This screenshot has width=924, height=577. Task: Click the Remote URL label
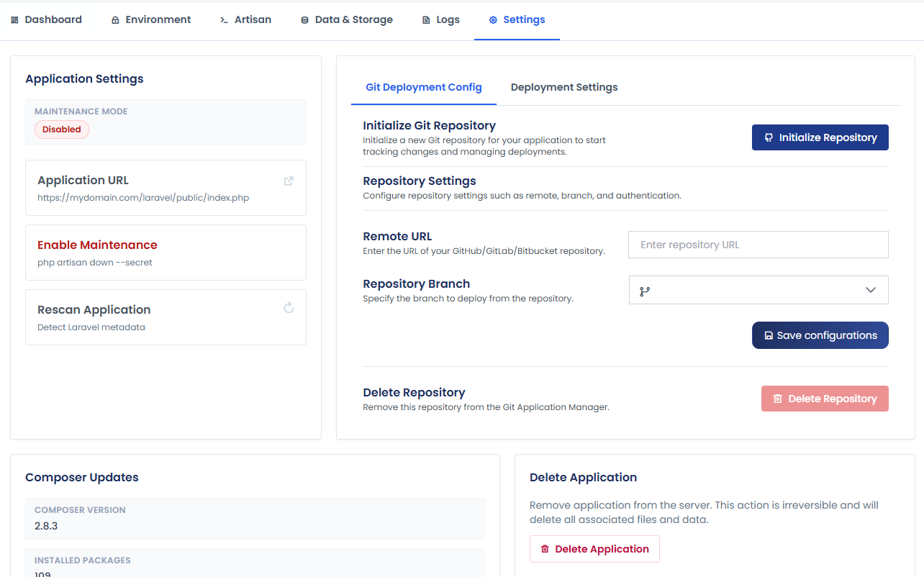click(397, 236)
